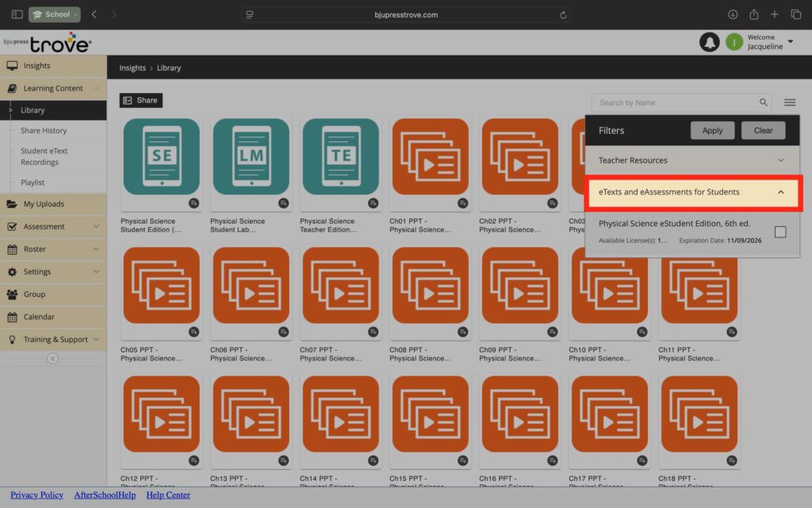Screen dimensions: 812x508
Task: Open the Help Center link
Action: [x=168, y=495]
